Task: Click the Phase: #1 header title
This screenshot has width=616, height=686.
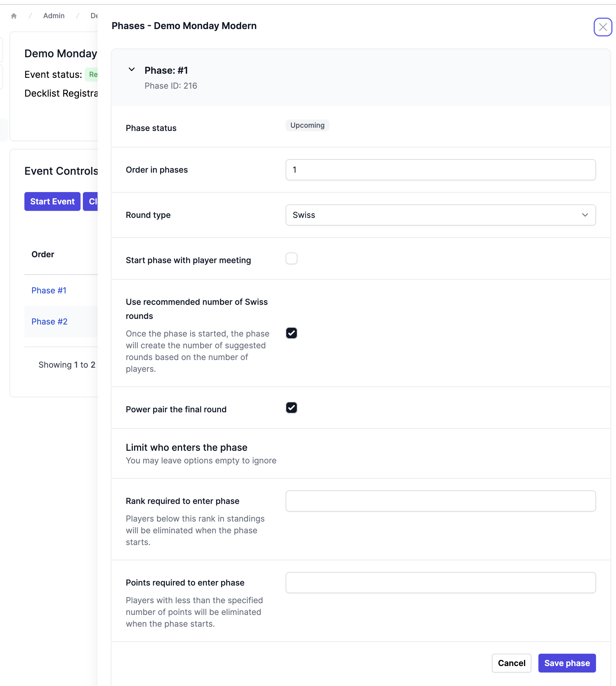Action: 166,70
